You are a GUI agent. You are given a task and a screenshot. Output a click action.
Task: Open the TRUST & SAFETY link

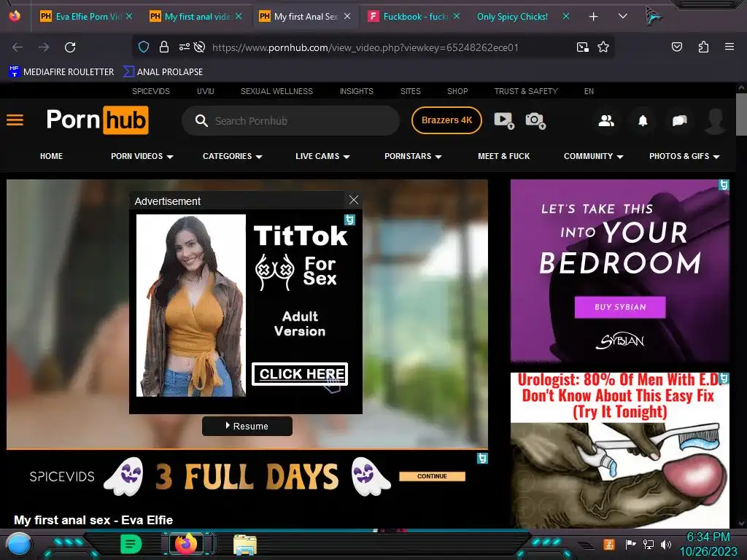(525, 91)
